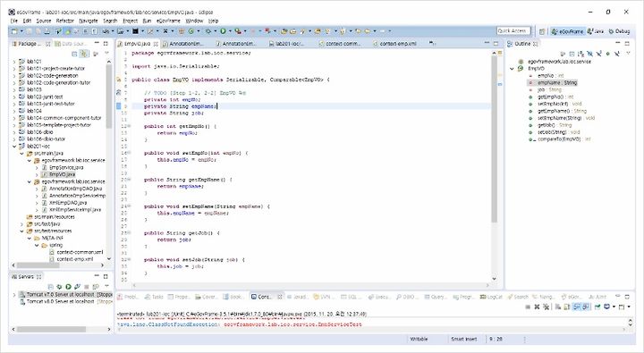Screen dimensions: 644x353
Task: Toggle Scroll Lock in the Console toolbar
Action: click(567, 307)
